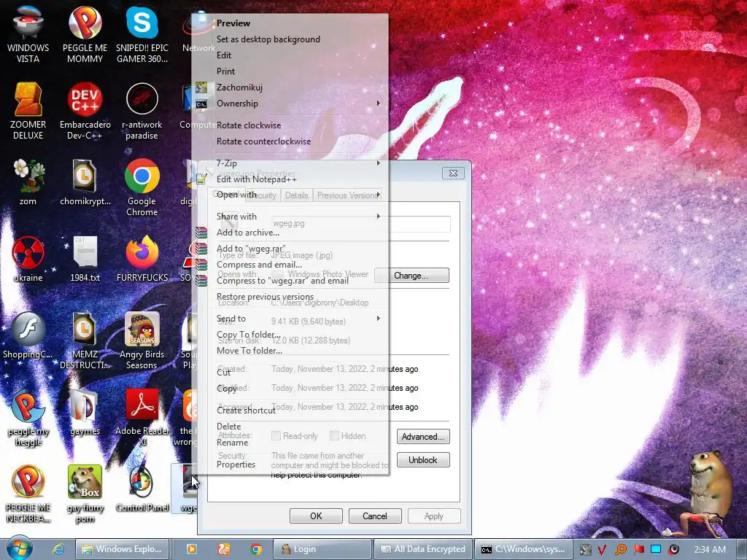Click the Unblock button
This screenshot has width=747, height=560.
(423, 459)
